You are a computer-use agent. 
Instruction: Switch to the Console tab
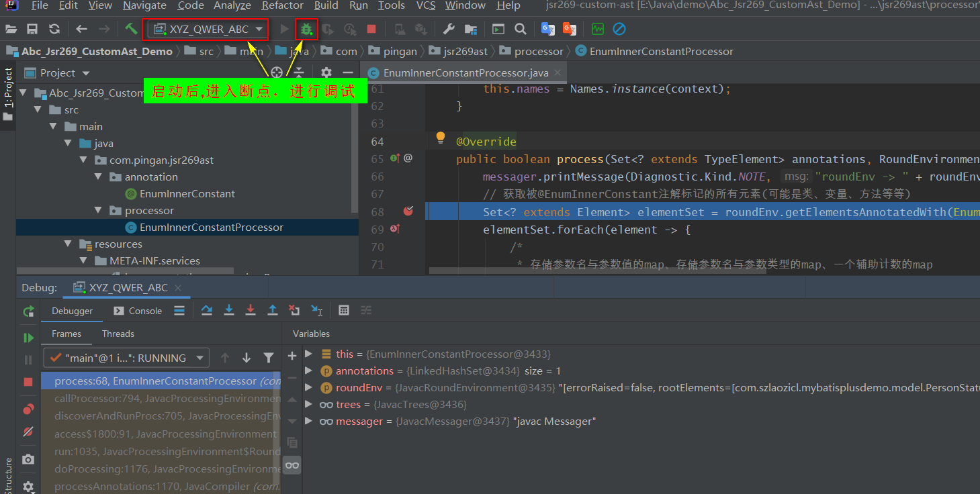138,311
